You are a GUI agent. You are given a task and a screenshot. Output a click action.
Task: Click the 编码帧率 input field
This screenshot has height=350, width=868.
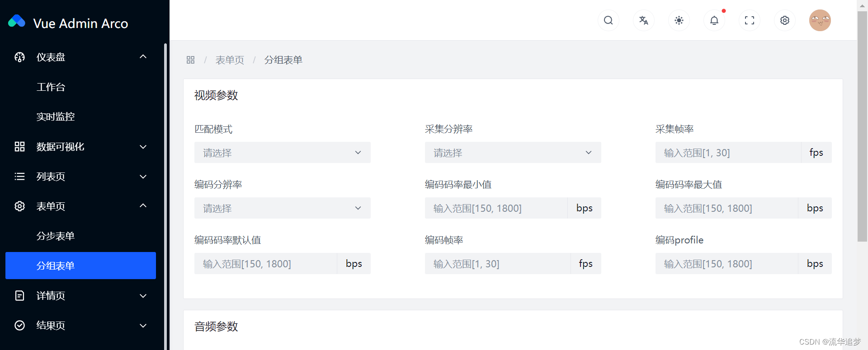498,264
